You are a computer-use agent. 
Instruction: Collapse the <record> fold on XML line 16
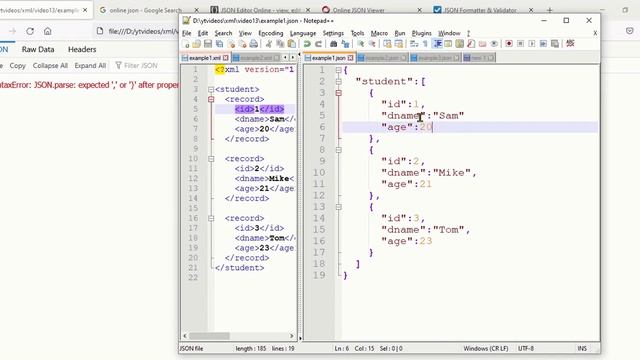coord(211,218)
